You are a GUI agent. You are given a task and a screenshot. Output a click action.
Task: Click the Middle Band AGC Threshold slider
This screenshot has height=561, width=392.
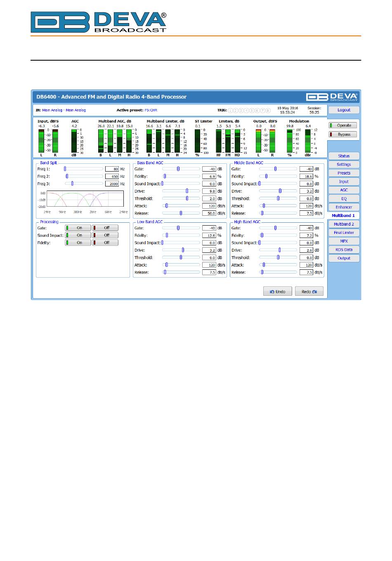(278, 198)
